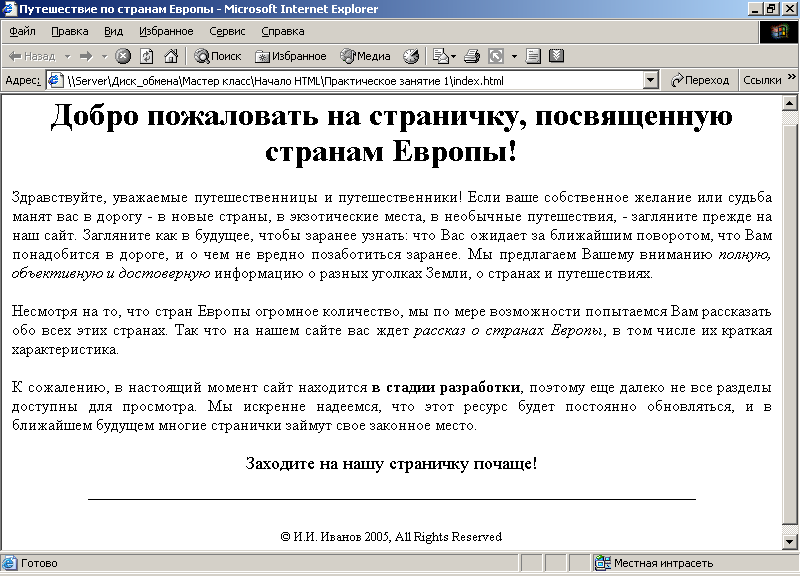Restore down the Internet Explorer window
Screen dimensions: 800x576
point(770,9)
